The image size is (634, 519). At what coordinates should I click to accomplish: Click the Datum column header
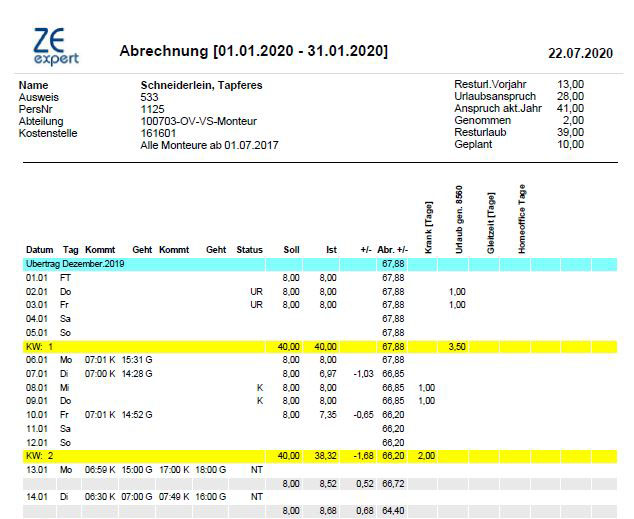tap(40, 249)
